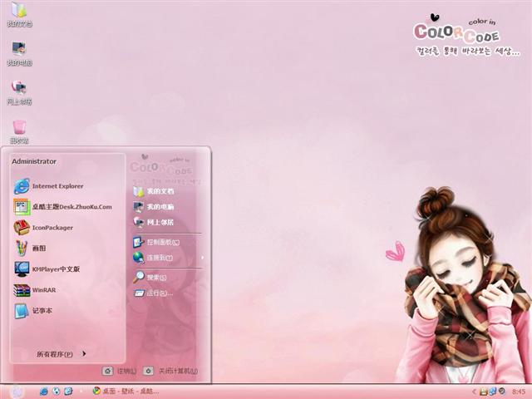Open the 我的电脑 desktop icon
Screen dimensions: 532x399
[x=19, y=53]
